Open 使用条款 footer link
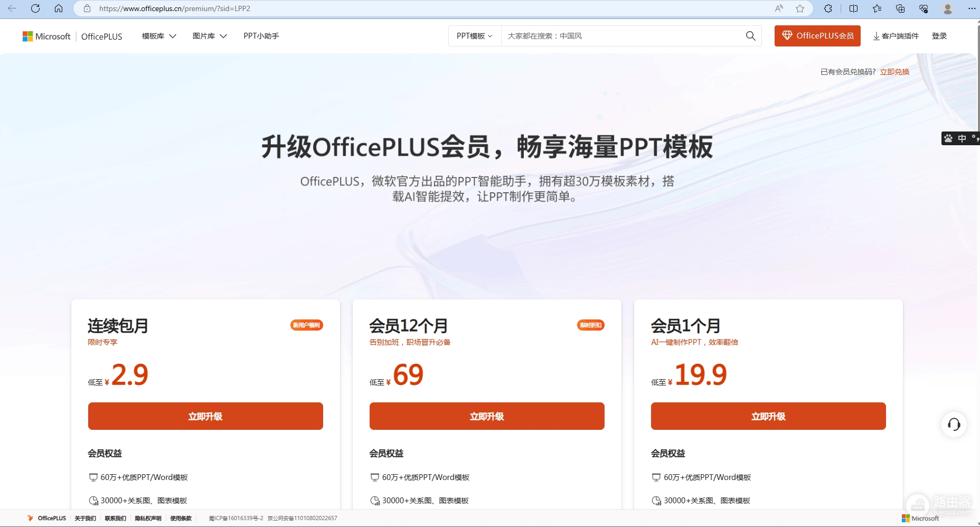The height and width of the screenshot is (527, 980). (181, 518)
